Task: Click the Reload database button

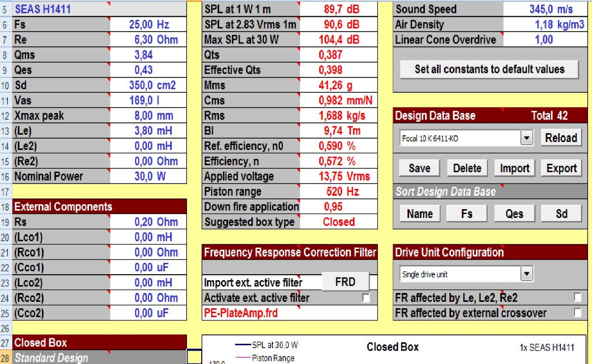Action: tap(561, 138)
